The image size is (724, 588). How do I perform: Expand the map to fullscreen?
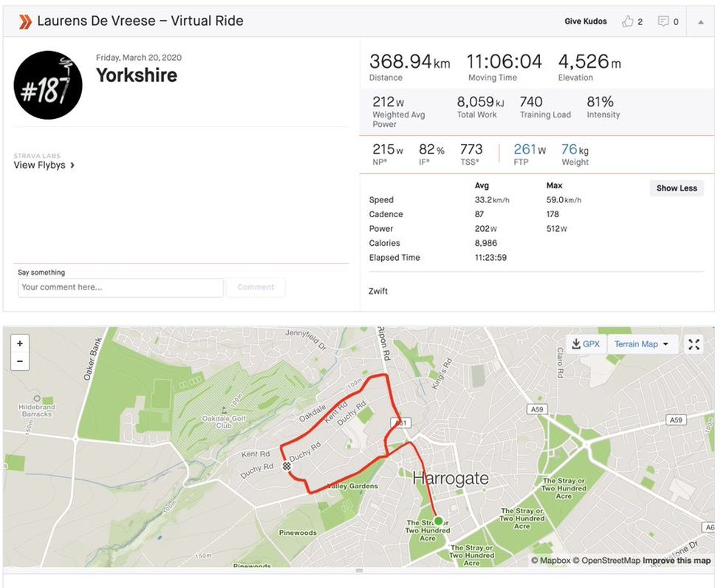[x=694, y=344]
